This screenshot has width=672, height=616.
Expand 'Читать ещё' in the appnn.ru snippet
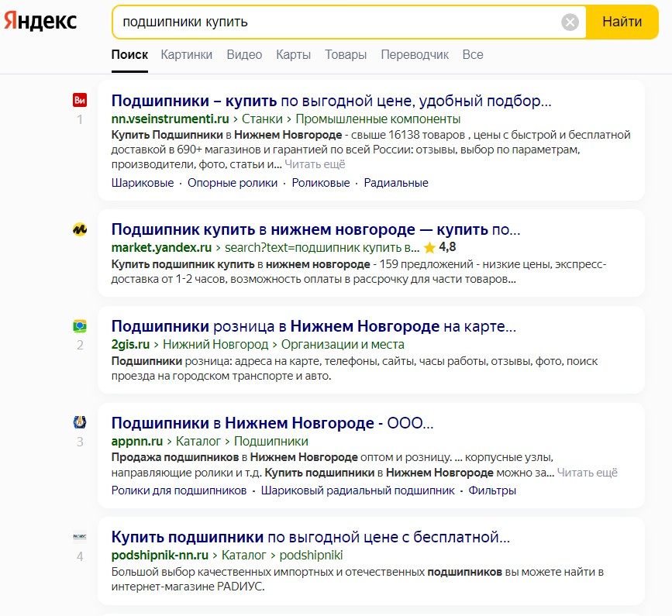pos(588,473)
